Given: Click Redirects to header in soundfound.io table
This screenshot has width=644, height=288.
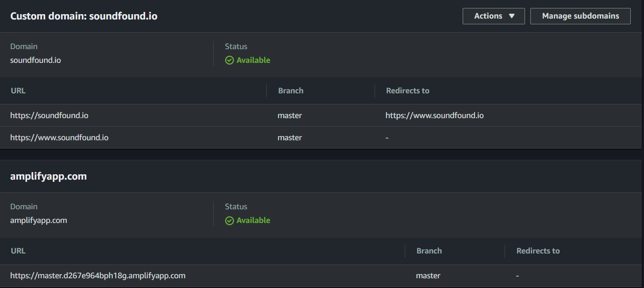Looking at the screenshot, I should [407, 91].
